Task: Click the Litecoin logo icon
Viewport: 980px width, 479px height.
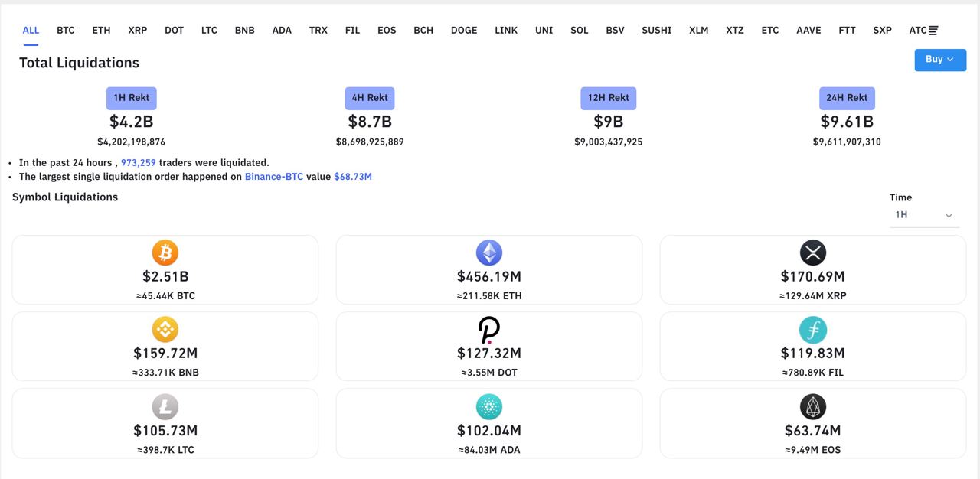Action: point(165,406)
